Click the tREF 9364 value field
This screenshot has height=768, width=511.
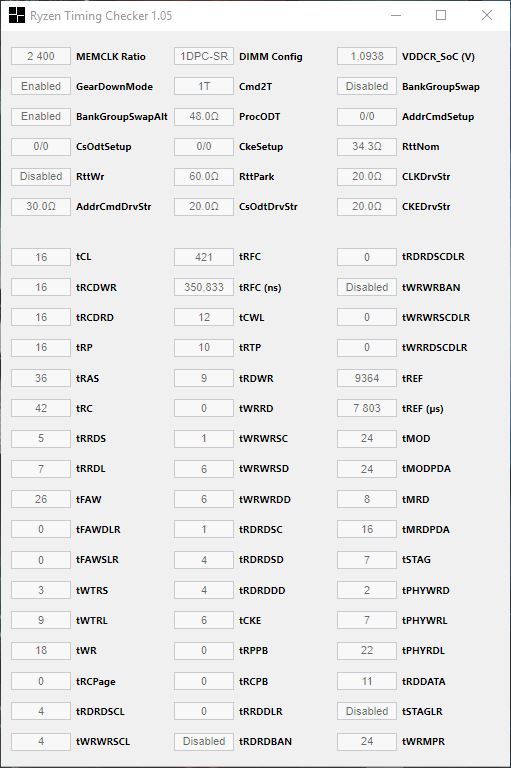pyautogui.click(x=367, y=378)
